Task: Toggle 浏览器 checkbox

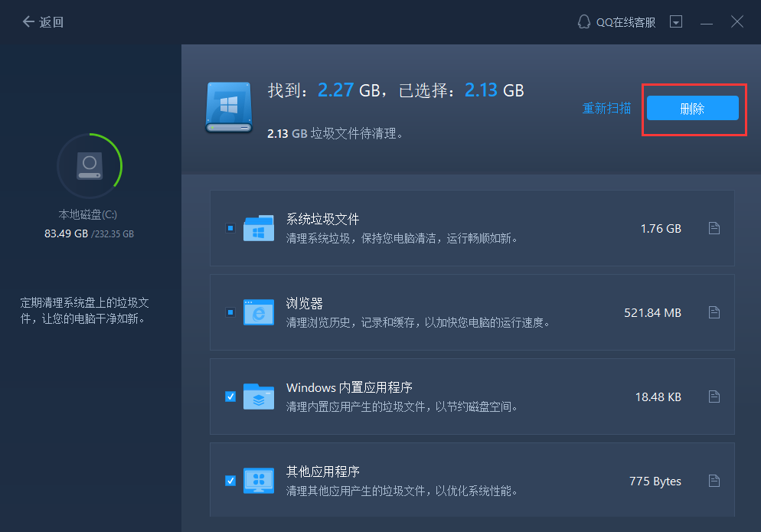Action: pyautogui.click(x=230, y=312)
